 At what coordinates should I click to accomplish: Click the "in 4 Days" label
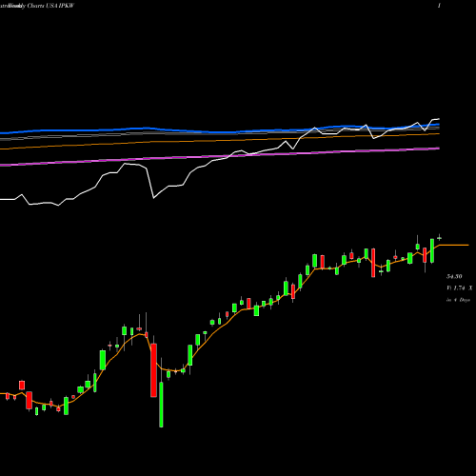(458, 300)
